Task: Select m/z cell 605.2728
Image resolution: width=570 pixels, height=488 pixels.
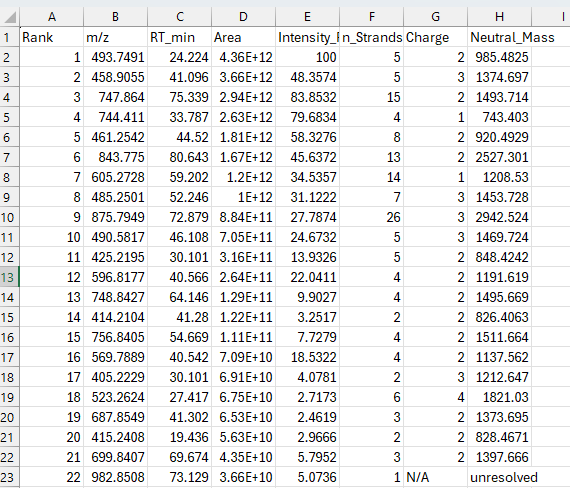Action: click(116, 177)
